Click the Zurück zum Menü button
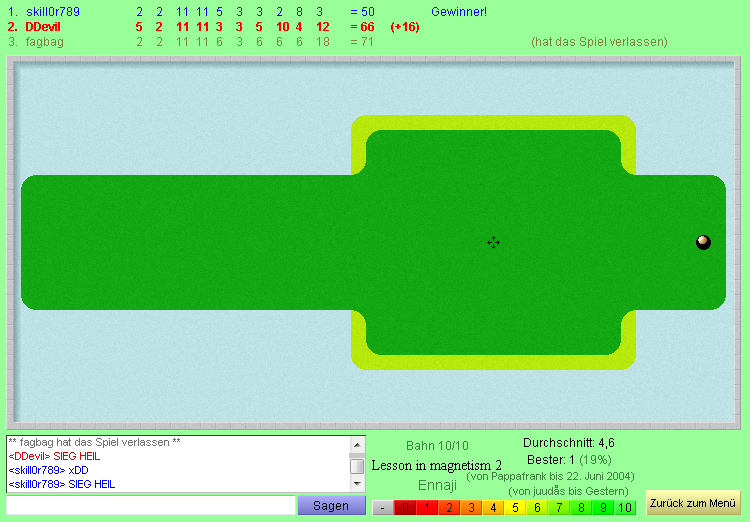 coord(693,502)
